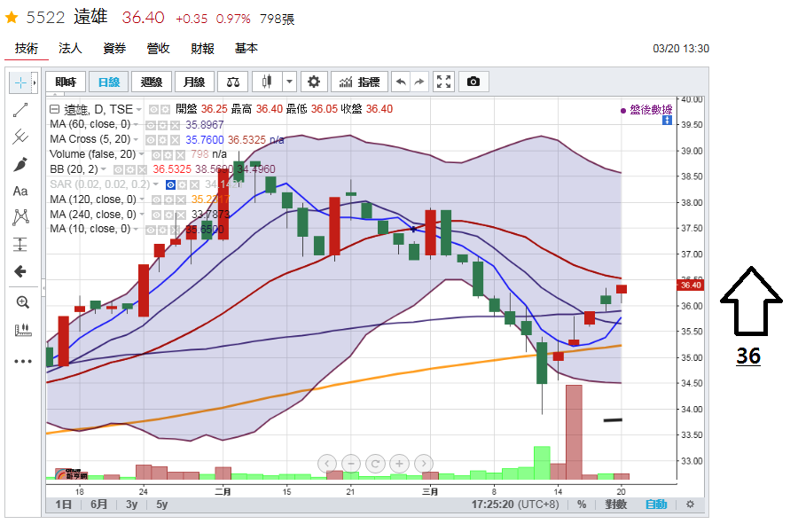Switch to the 資券 tab

114,49
